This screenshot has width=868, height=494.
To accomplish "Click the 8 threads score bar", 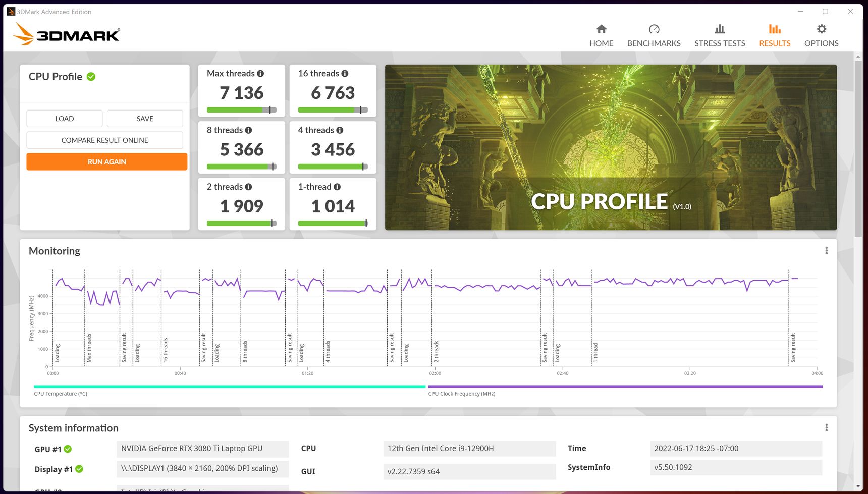I will point(241,167).
